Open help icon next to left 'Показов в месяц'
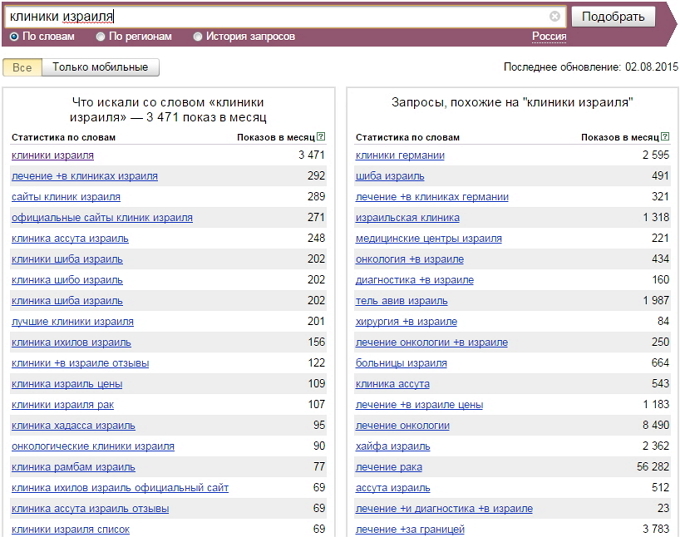This screenshot has height=537, width=680. [320, 137]
